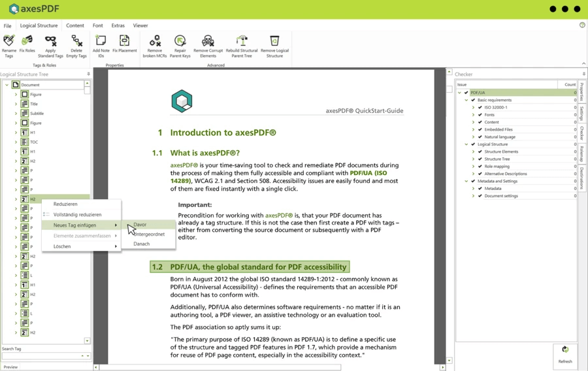Screen dimensions: 588x371
Task: Collapse the Logical Structure checker group
Action: [x=466, y=144]
